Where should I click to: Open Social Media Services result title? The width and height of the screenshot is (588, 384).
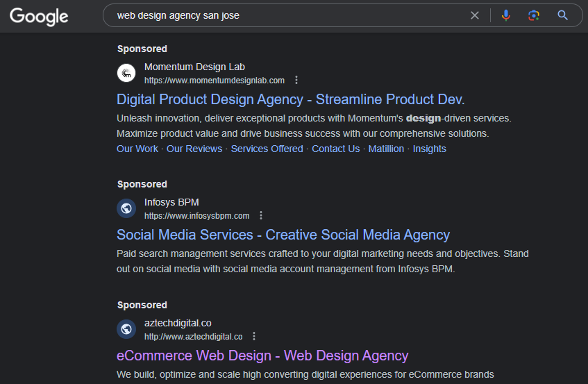point(283,235)
